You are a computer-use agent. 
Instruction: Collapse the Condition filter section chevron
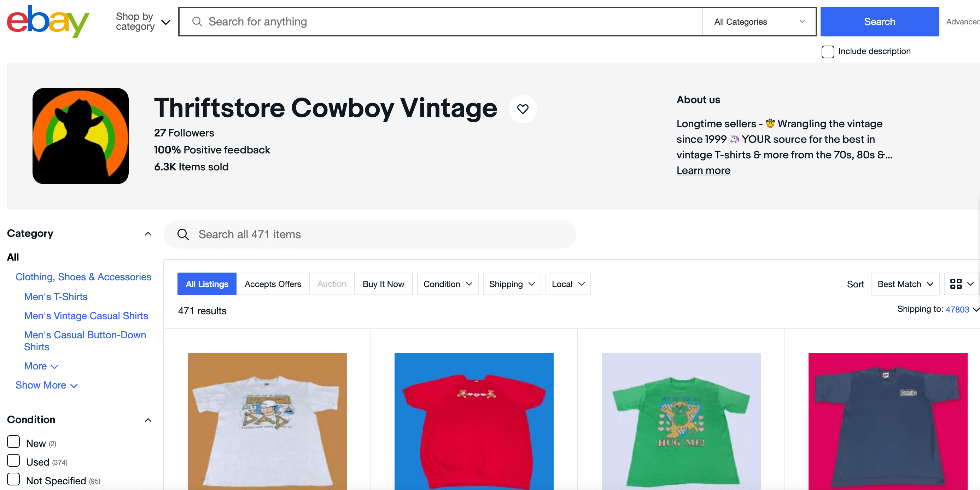148,420
